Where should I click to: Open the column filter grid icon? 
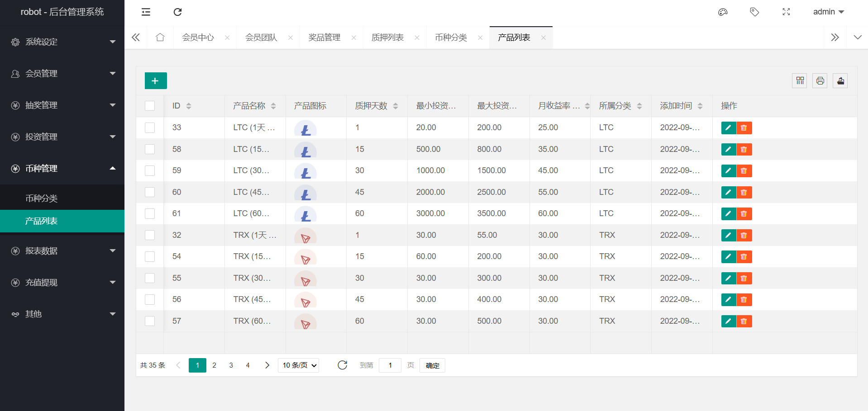800,81
